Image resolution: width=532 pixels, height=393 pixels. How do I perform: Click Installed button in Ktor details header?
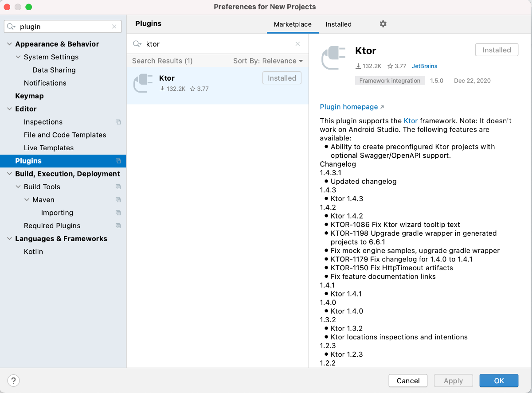pyautogui.click(x=497, y=50)
